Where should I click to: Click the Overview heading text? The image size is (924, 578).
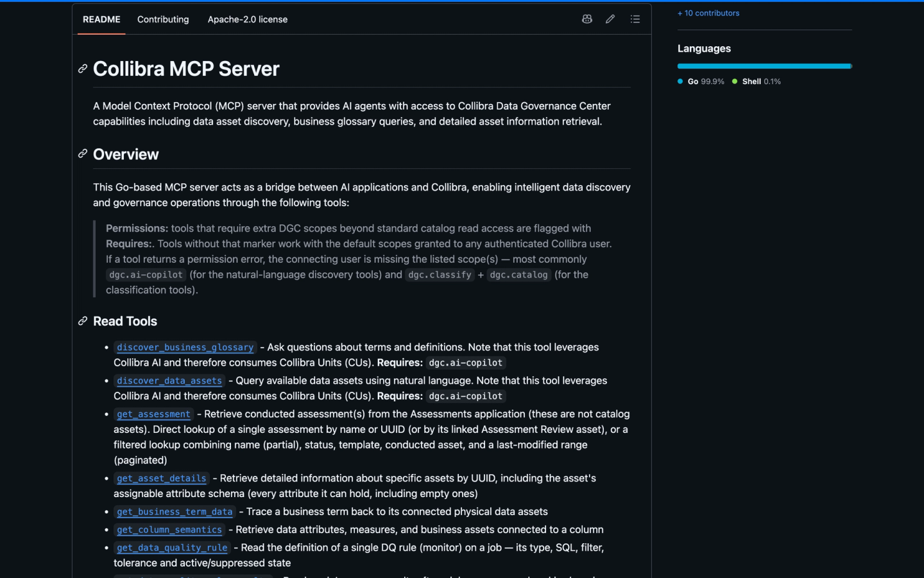126,154
